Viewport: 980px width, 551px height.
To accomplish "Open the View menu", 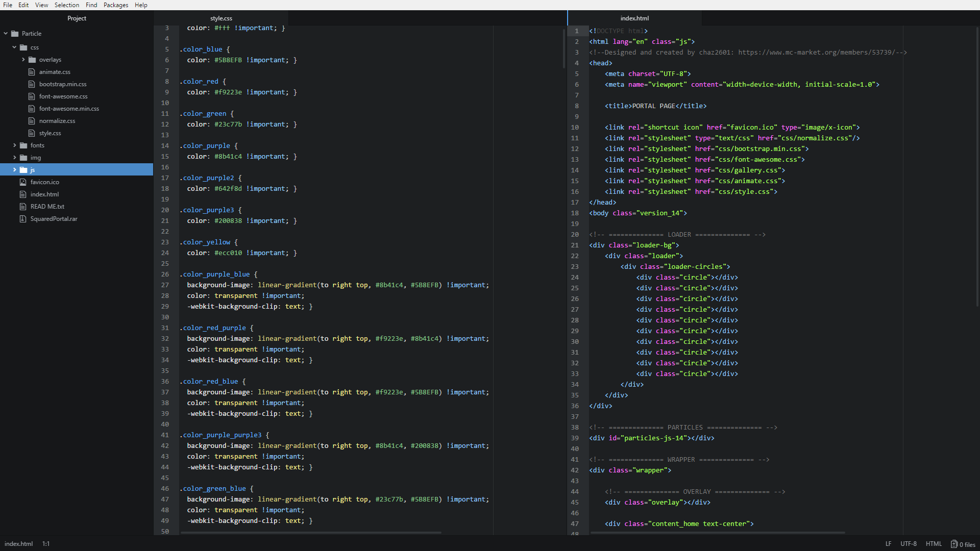I will (42, 5).
